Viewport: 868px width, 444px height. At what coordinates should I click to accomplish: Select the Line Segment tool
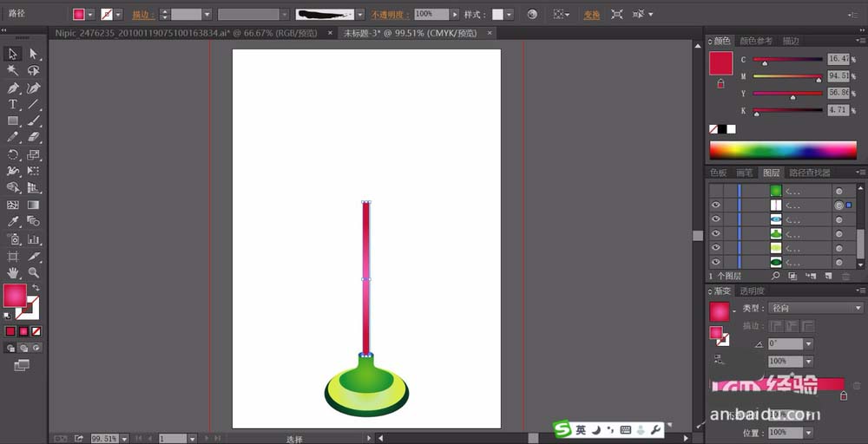tap(33, 104)
